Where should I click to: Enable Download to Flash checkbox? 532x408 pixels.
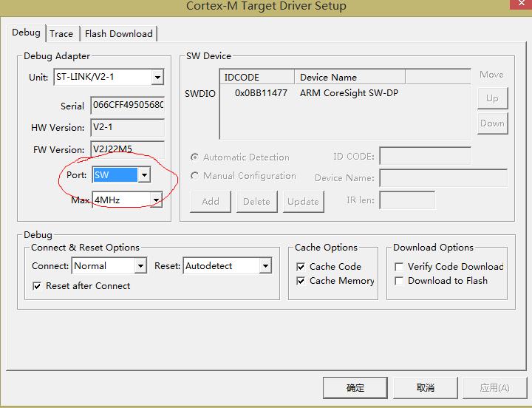pos(399,281)
